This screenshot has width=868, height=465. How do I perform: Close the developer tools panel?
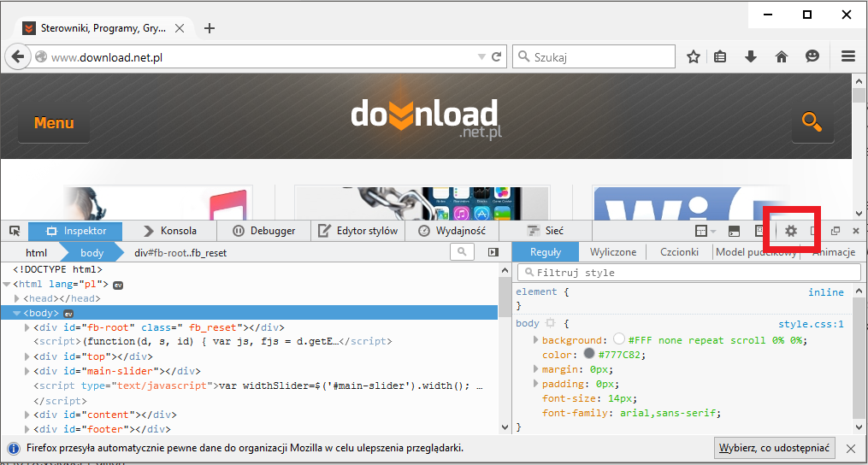(x=856, y=231)
